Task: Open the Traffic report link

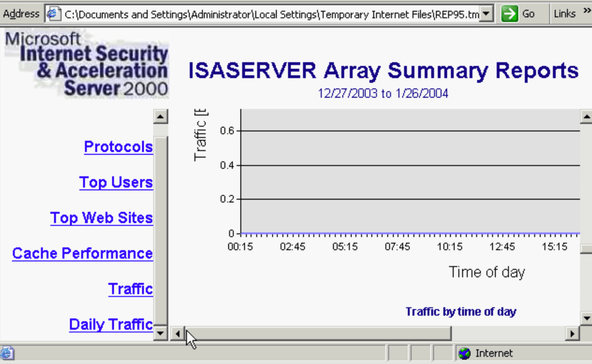Action: [130, 289]
